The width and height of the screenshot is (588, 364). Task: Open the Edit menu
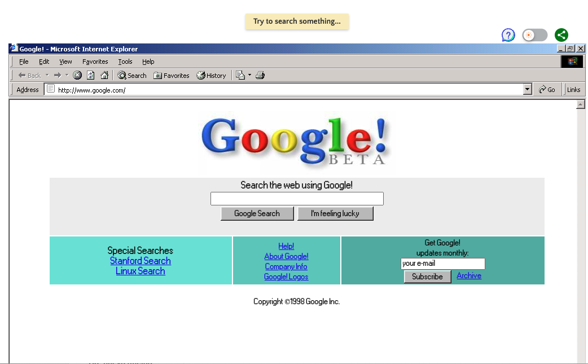coord(44,62)
